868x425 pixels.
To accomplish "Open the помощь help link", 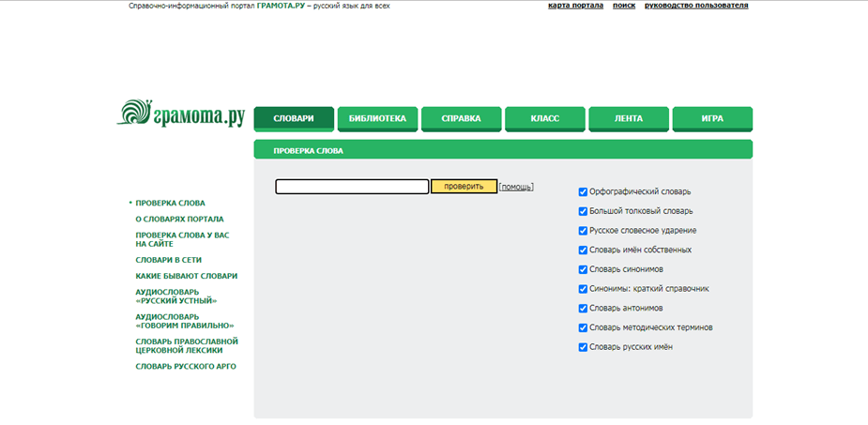I will [516, 187].
